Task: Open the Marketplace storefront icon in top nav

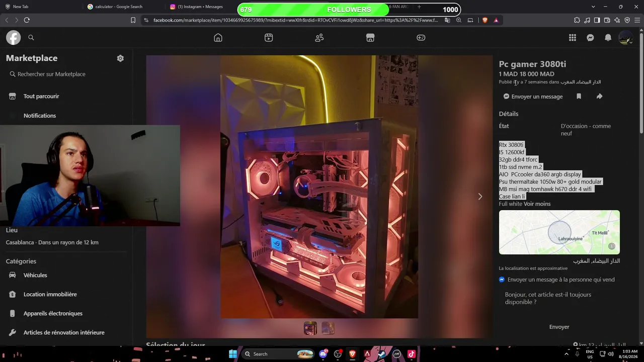Action: click(370, 38)
